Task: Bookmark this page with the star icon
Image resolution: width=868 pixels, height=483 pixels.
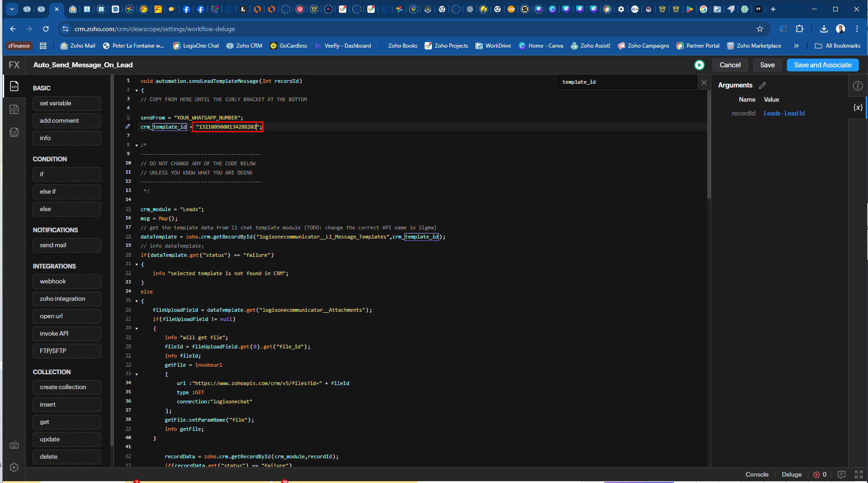Action: pyautogui.click(x=760, y=29)
